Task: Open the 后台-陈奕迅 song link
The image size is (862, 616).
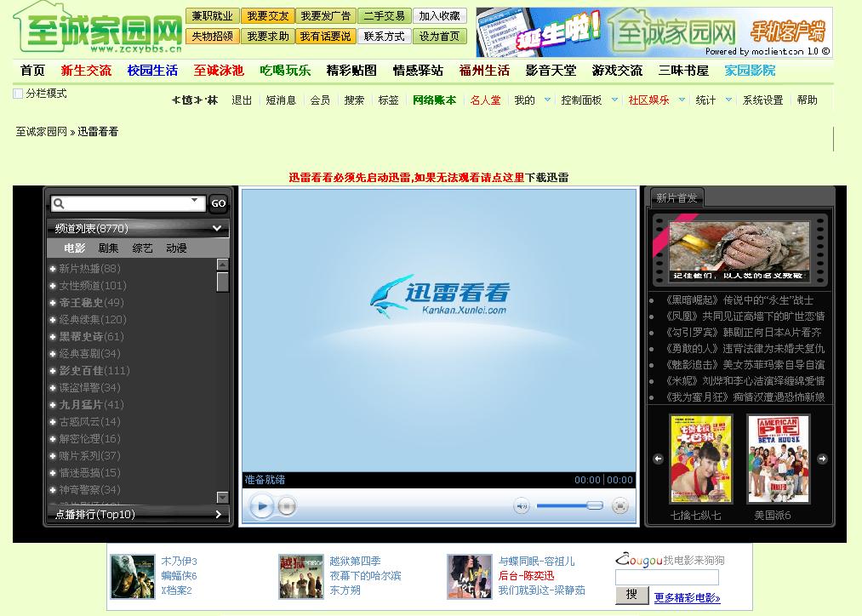Action: [527, 576]
